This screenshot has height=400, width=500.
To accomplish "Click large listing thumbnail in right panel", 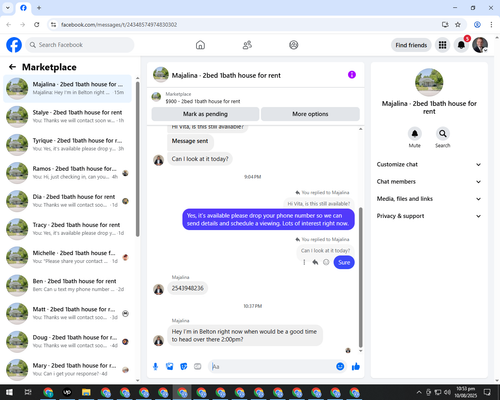I will (x=429, y=82).
